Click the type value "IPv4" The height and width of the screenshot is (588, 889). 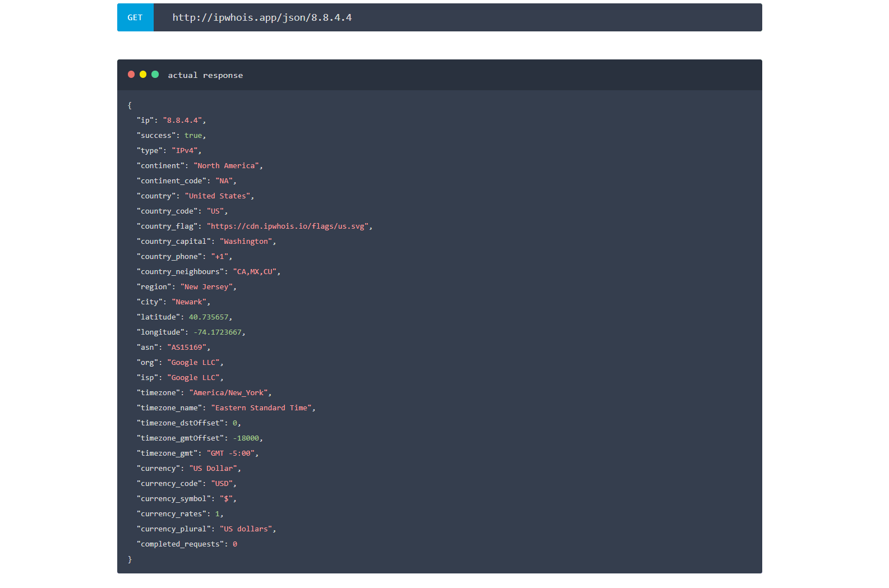(185, 151)
